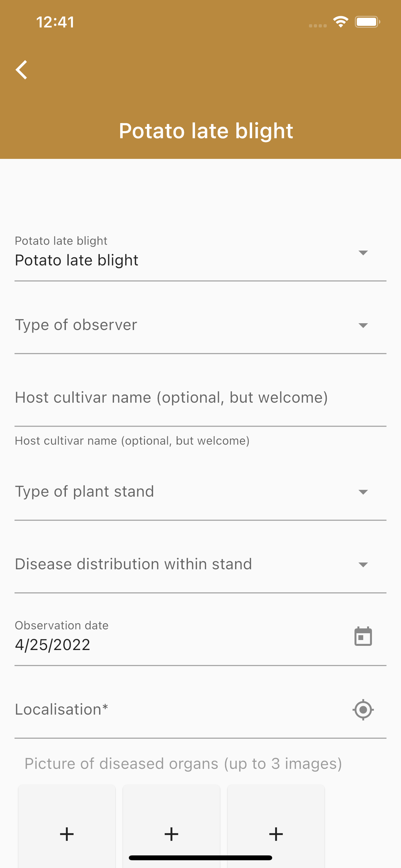Tap the GPS locate icon beside Localisation
This screenshot has height=868, width=401.
coord(363,709)
